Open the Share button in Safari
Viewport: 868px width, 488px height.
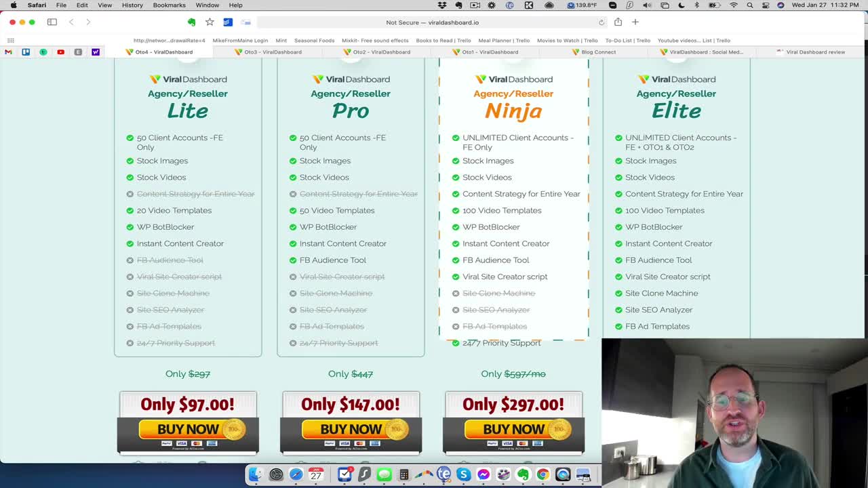click(618, 22)
